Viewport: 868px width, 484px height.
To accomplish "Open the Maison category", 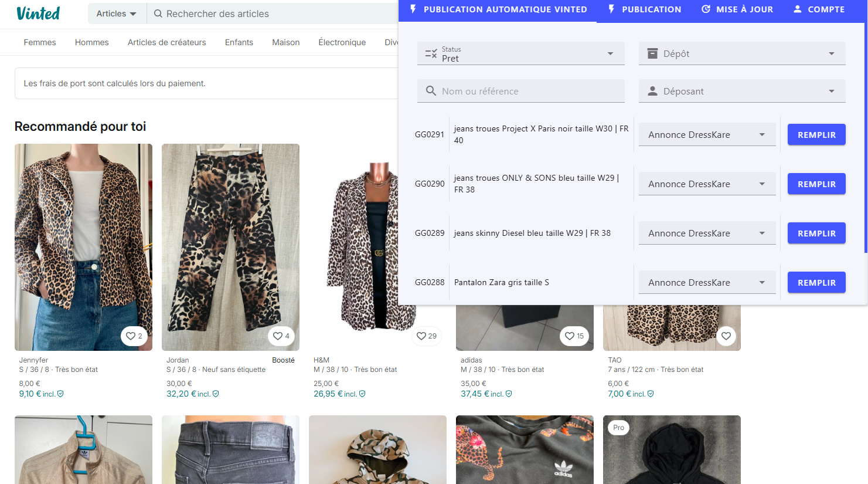I will [286, 42].
